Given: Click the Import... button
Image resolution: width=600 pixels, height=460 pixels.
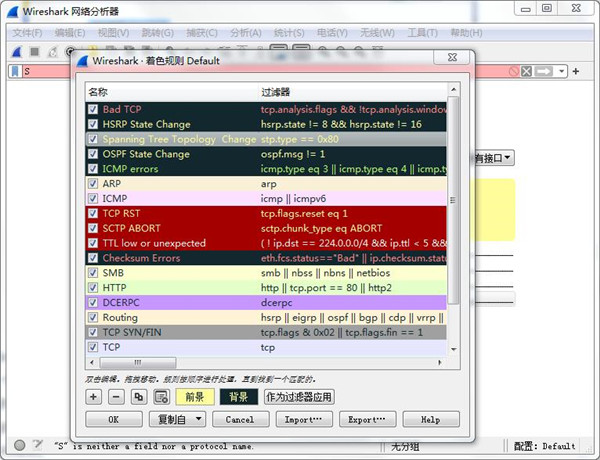Looking at the screenshot, I should [304, 419].
